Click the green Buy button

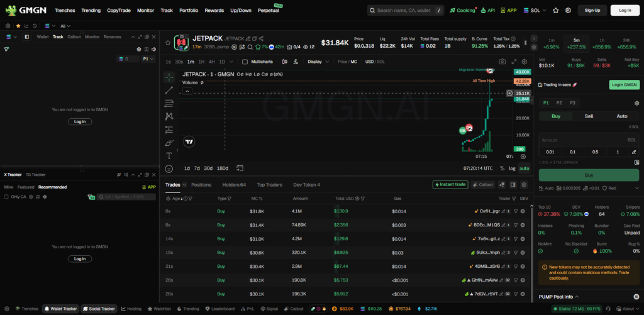pos(589,175)
